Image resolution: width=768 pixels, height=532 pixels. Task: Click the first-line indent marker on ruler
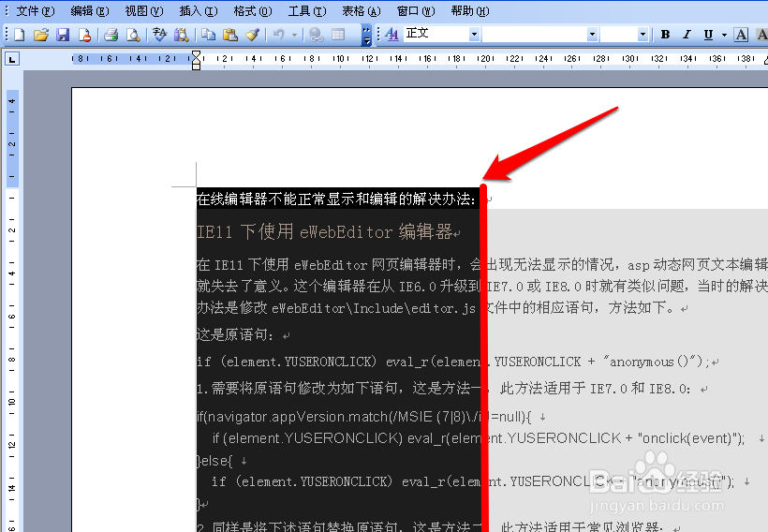point(196,54)
